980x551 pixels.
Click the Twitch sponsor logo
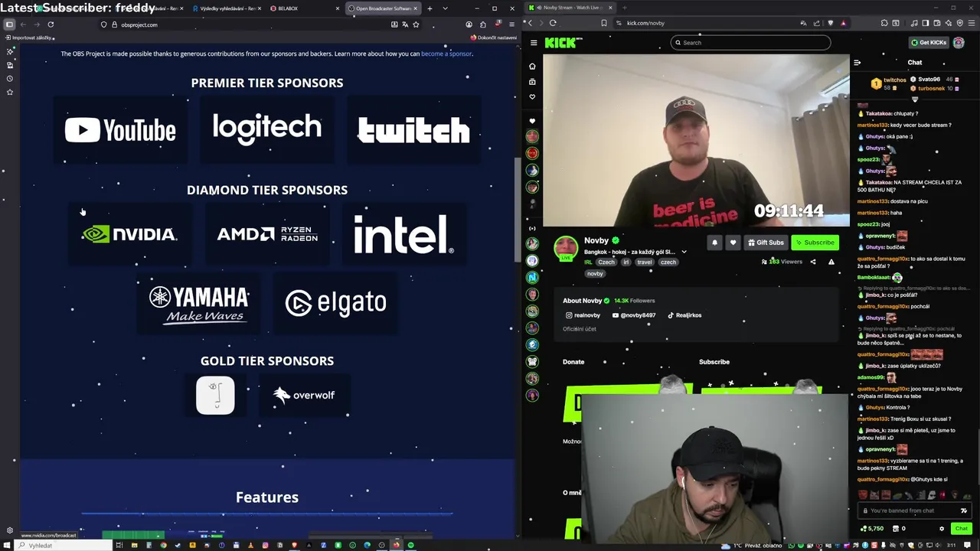(413, 130)
